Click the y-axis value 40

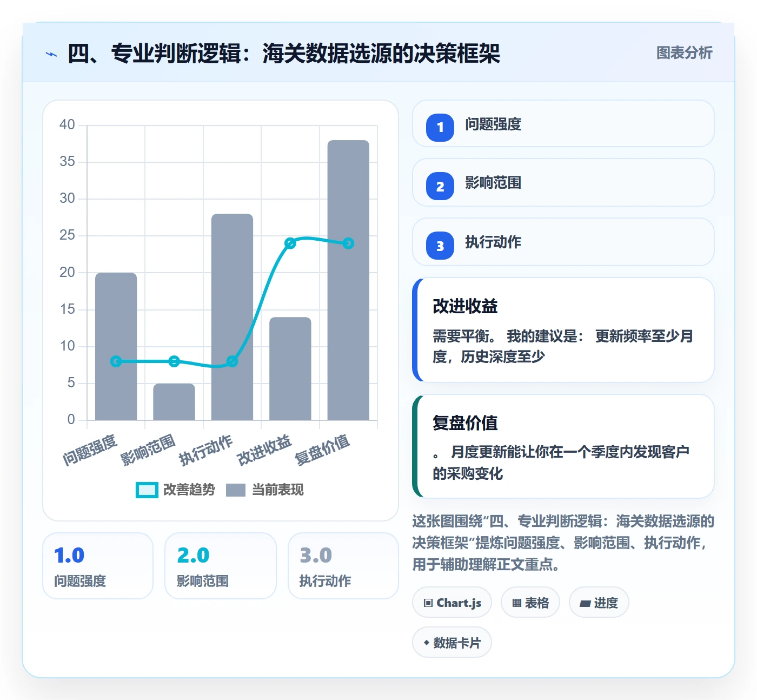click(x=67, y=125)
